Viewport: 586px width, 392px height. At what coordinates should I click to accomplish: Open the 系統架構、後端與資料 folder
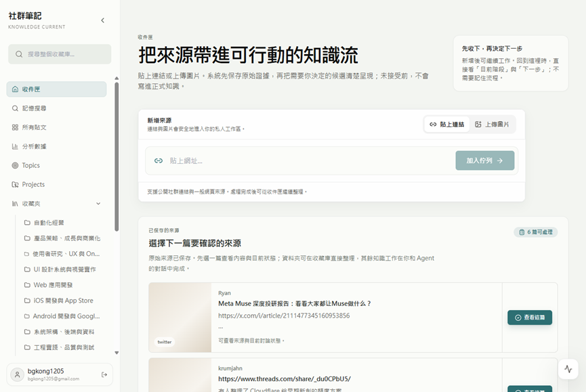pyautogui.click(x=62, y=332)
